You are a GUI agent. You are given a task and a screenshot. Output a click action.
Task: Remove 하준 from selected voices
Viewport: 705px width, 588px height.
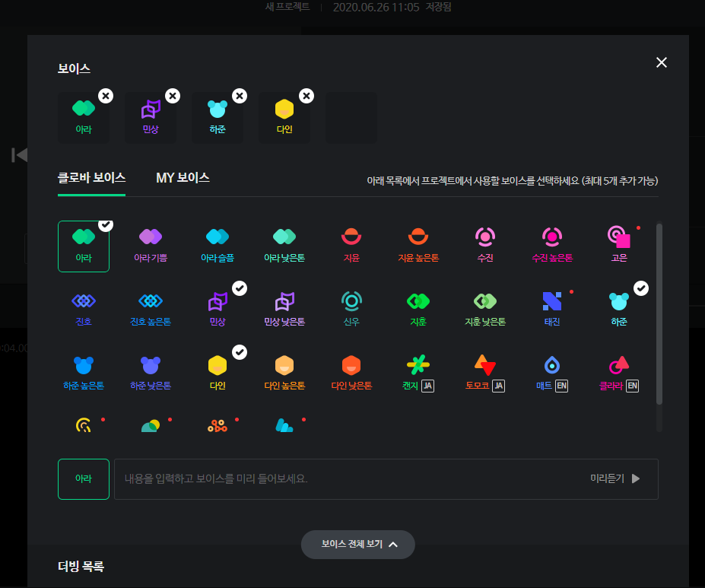point(240,96)
